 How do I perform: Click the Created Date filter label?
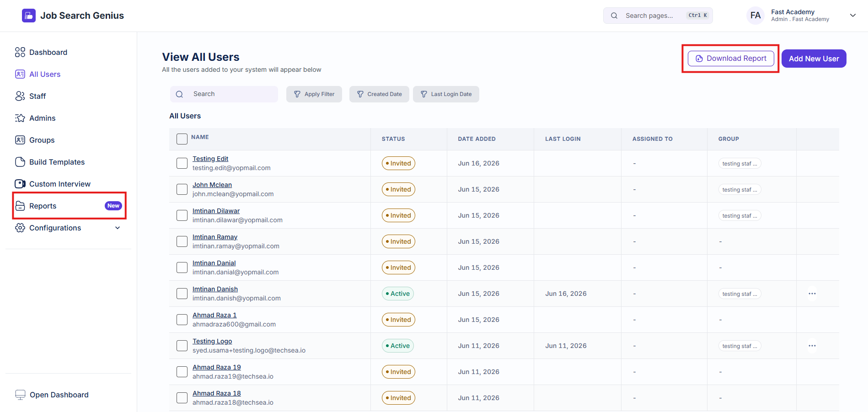(385, 94)
